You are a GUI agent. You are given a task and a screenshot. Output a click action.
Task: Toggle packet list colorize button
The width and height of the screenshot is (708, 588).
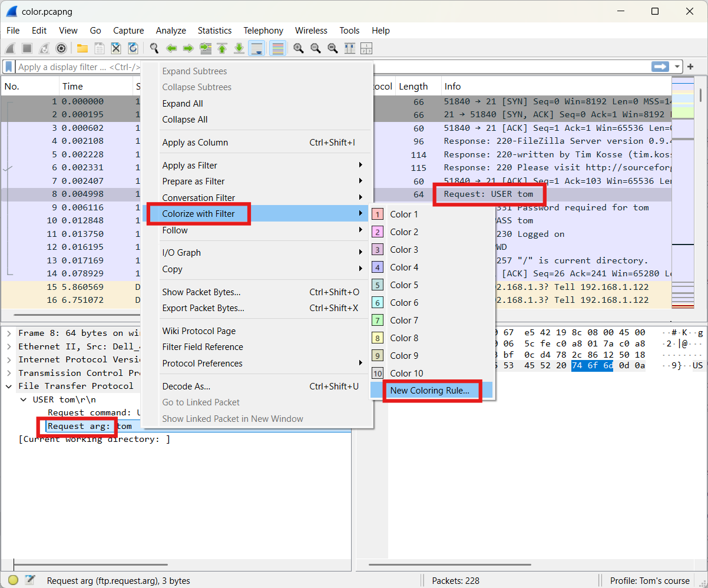click(278, 48)
